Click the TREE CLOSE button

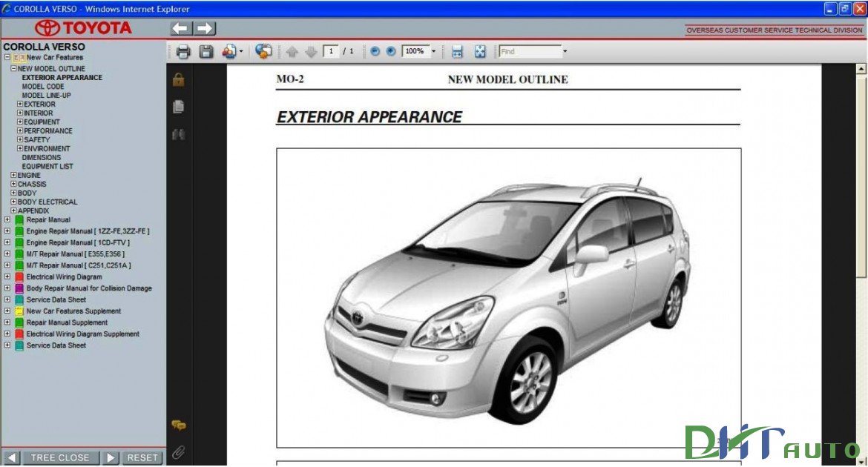coord(60,457)
